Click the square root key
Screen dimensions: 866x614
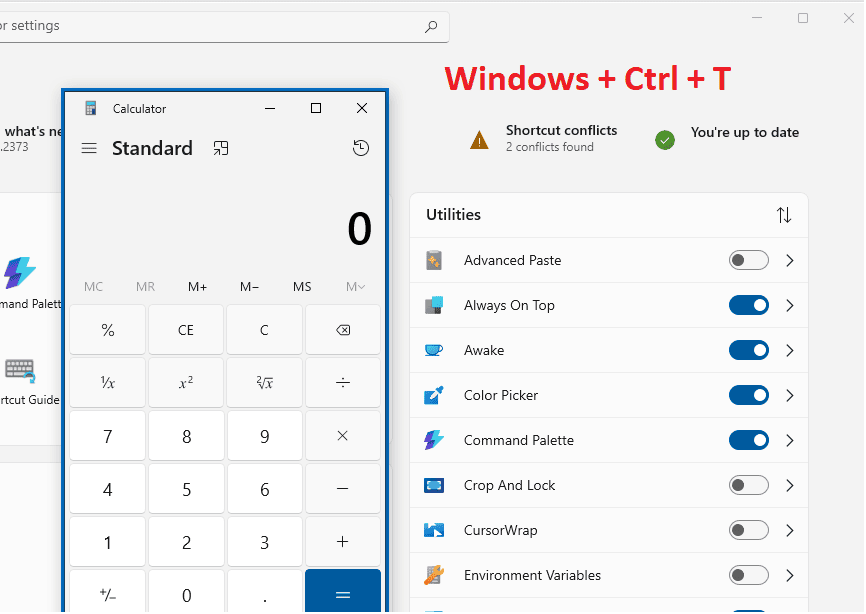265,383
